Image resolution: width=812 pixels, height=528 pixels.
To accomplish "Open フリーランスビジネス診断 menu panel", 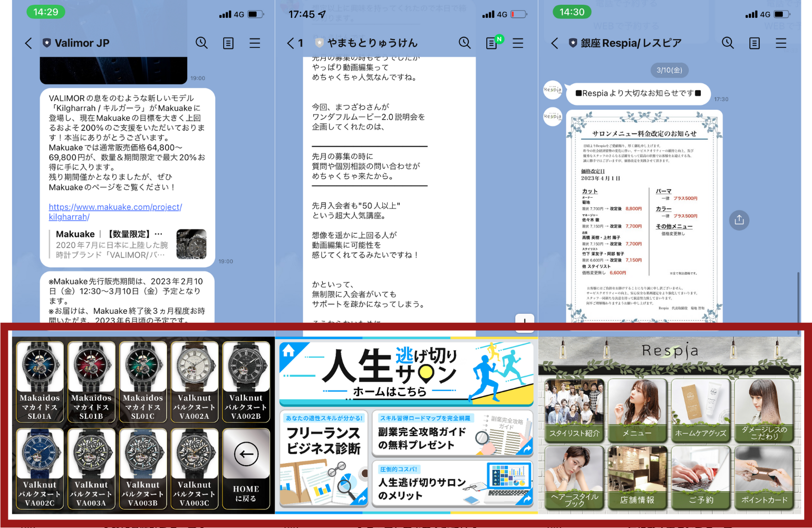I will pyautogui.click(x=323, y=458).
